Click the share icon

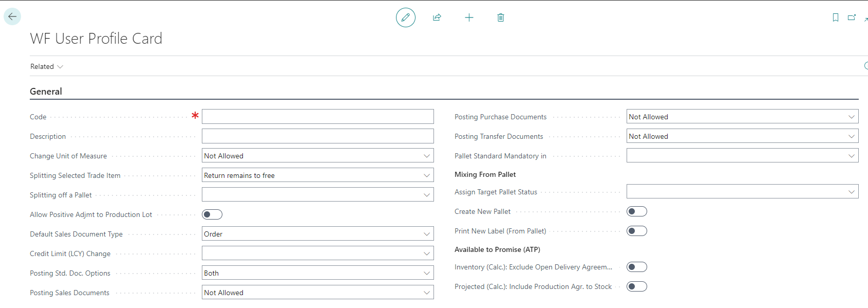pyautogui.click(x=437, y=17)
